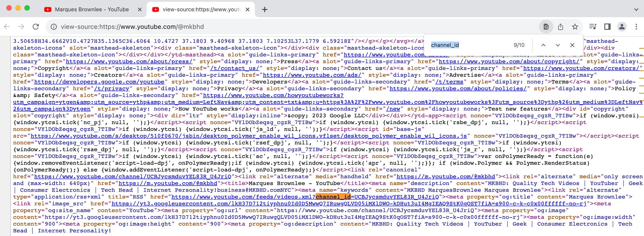Jump to previous channel_id match
This screenshot has width=644, height=236.
(543, 45)
